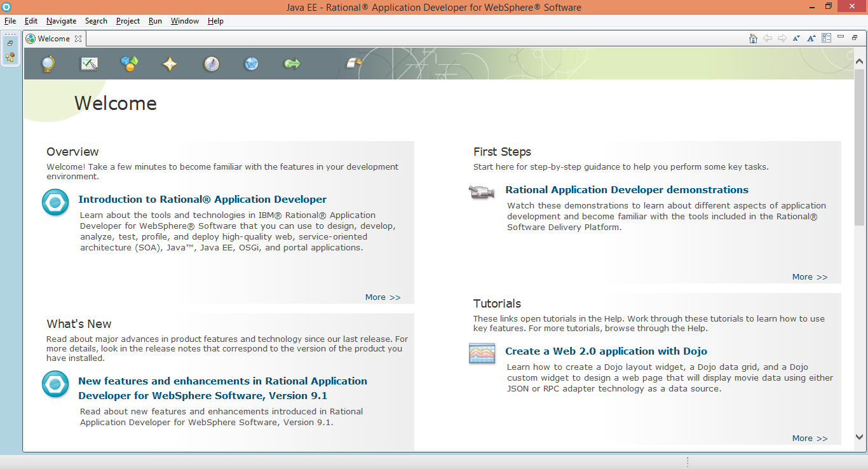Click the Reduce font size icon
868x469 pixels.
pos(796,38)
